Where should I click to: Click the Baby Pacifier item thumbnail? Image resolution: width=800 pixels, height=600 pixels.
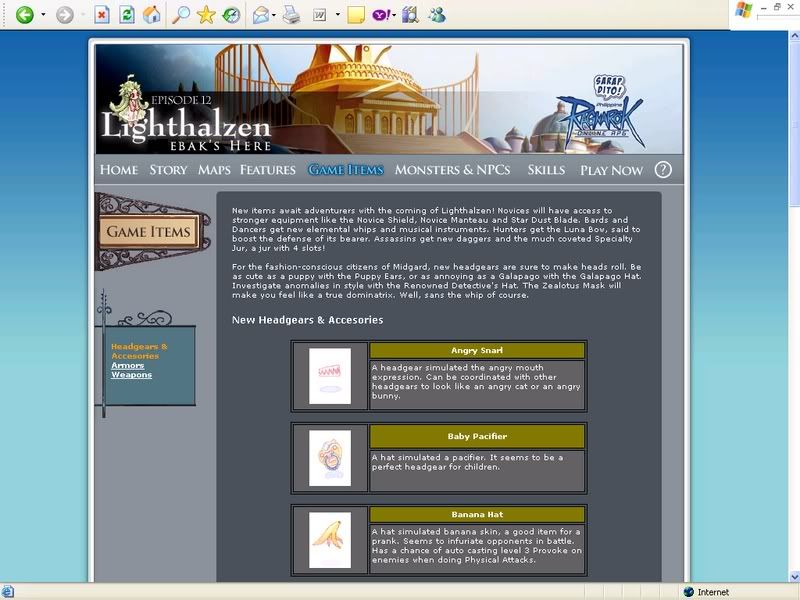coord(330,458)
